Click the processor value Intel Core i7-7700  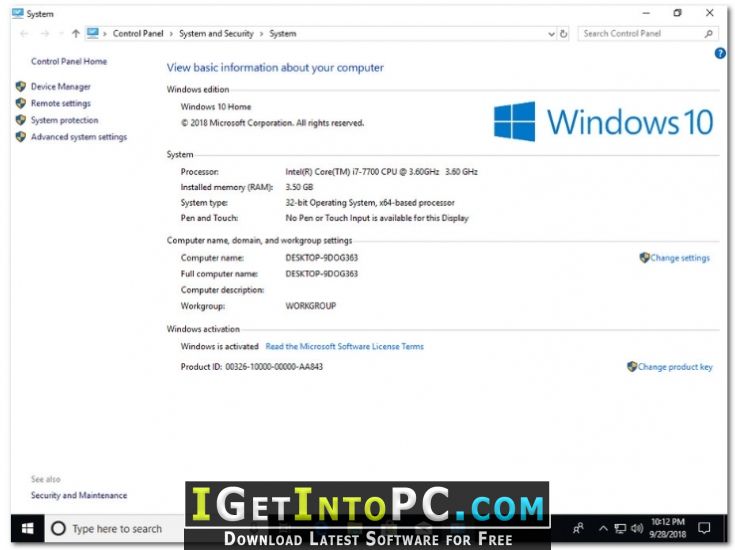382,172
